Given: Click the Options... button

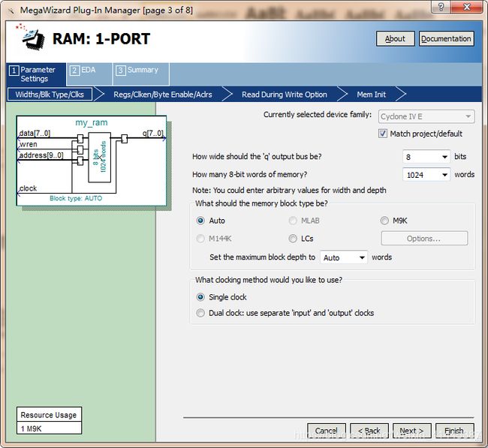Looking at the screenshot, I should 424,239.
